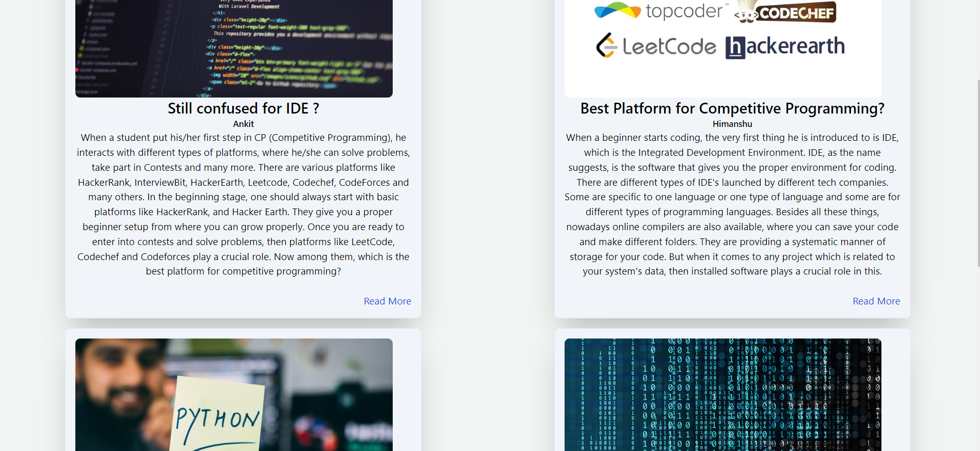This screenshot has width=980, height=451.
Task: Click the paragraph starting 'When a beginner starts'
Action: (732, 204)
